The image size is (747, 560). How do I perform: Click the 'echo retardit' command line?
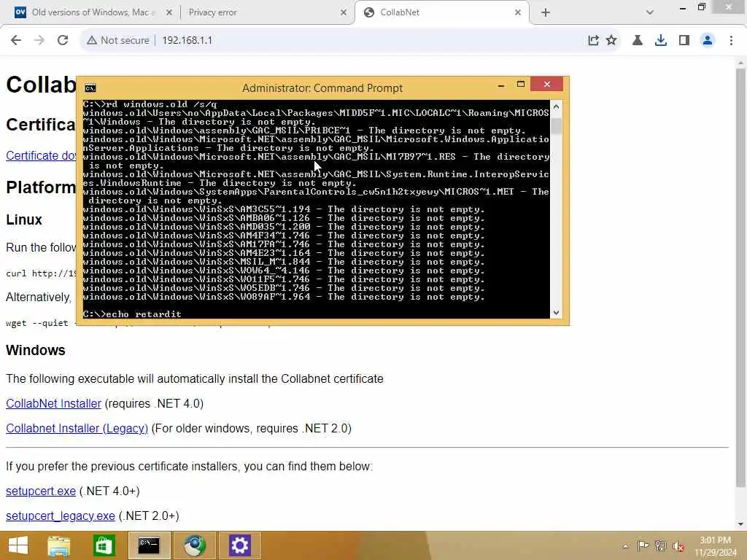click(x=132, y=314)
